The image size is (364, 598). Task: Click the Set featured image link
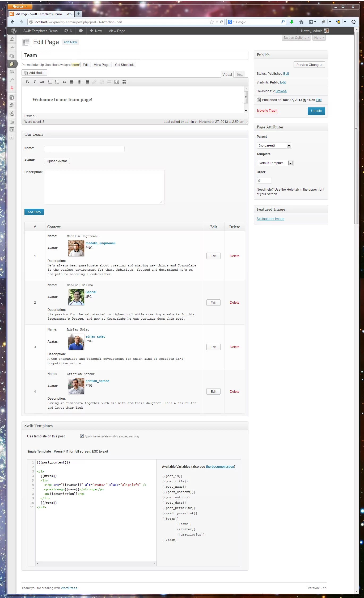coord(270,219)
